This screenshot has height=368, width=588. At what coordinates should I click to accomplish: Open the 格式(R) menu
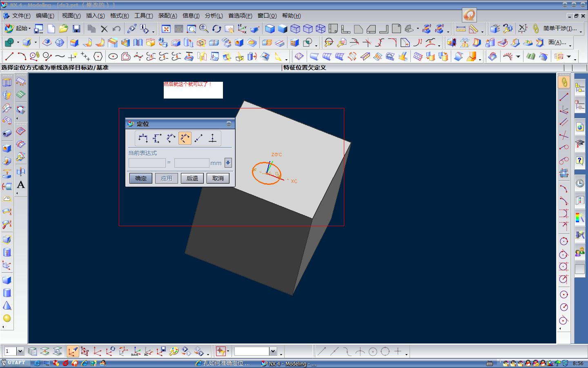point(120,16)
